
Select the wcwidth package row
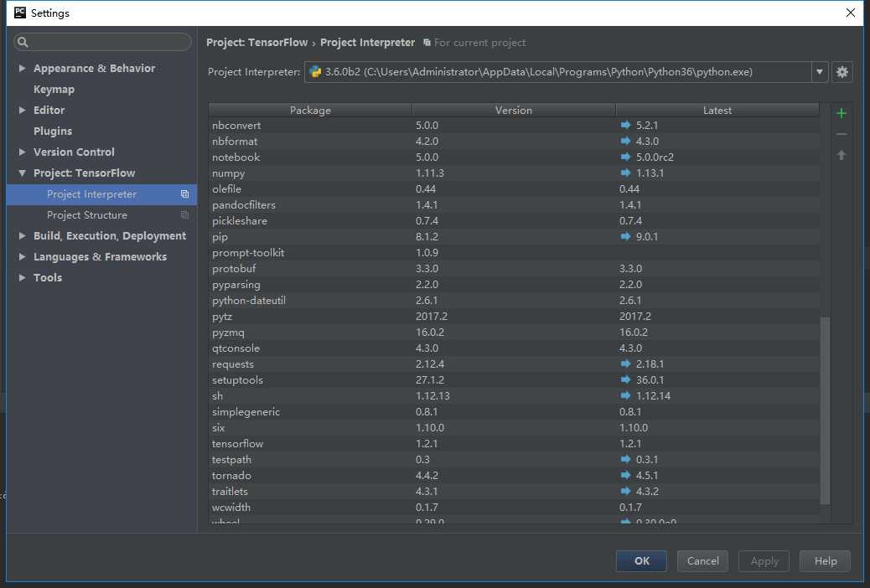[x=515, y=508]
